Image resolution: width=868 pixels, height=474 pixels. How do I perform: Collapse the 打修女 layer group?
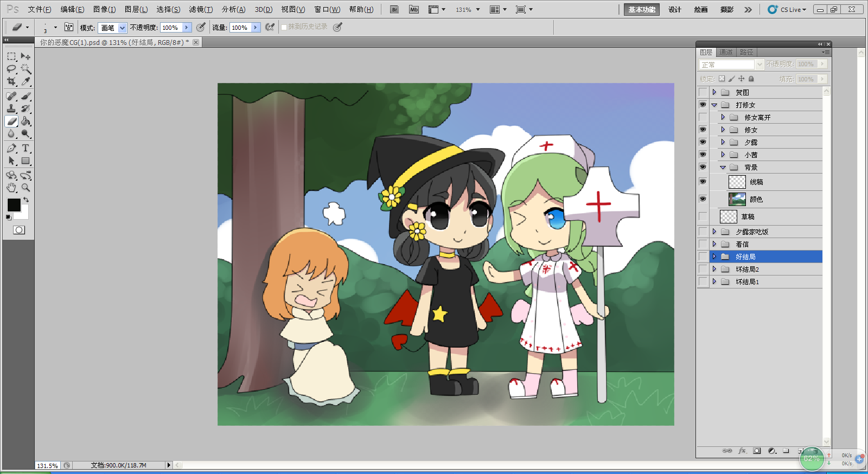(x=714, y=105)
